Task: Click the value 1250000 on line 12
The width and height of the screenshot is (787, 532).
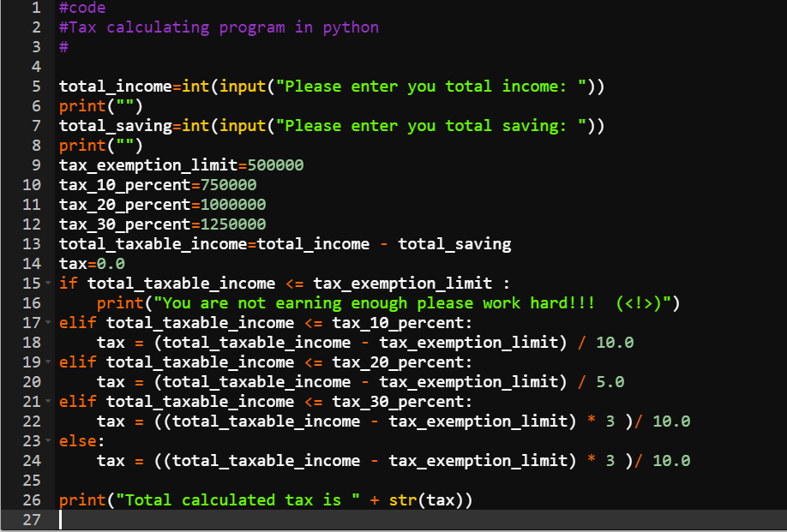Action: [x=233, y=224]
